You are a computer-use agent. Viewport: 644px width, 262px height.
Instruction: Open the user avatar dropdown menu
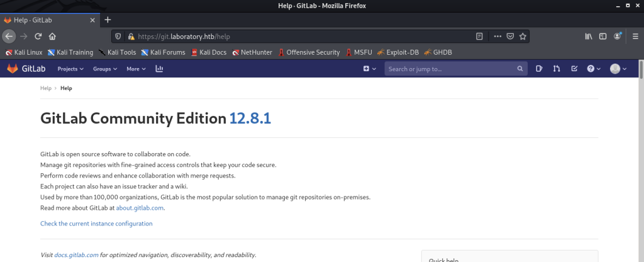click(x=618, y=69)
